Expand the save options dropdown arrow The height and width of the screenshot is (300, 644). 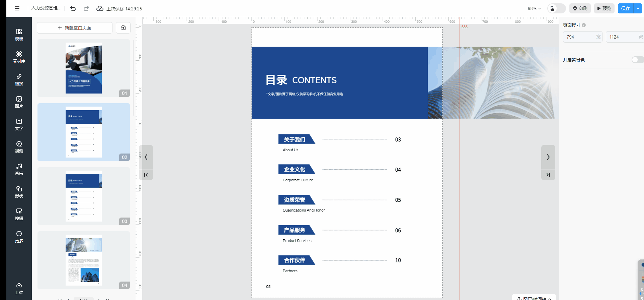pos(638,8)
